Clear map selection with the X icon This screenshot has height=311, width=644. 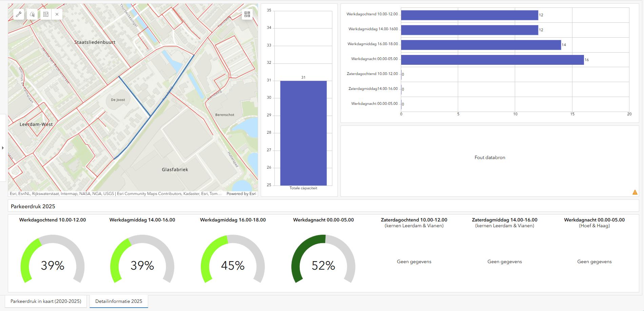(x=57, y=14)
